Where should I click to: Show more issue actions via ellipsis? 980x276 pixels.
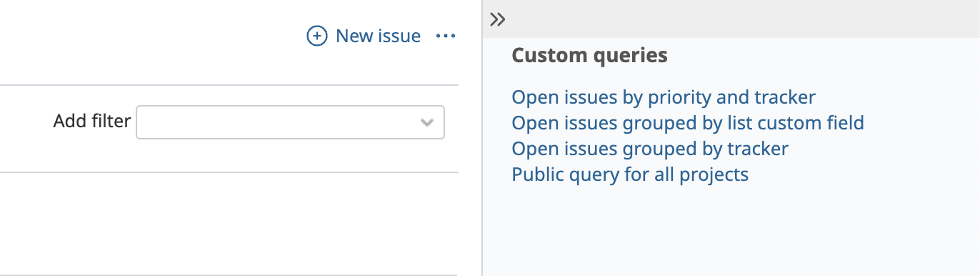446,36
